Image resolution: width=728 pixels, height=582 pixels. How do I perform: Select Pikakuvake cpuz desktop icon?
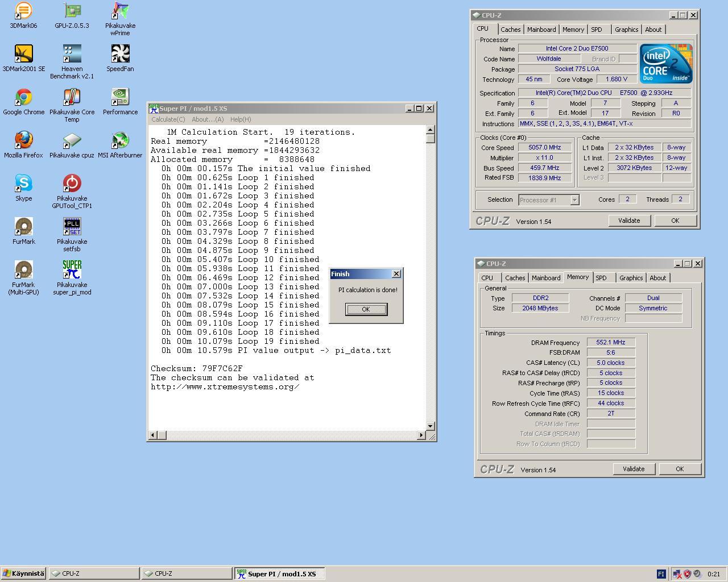click(72, 145)
